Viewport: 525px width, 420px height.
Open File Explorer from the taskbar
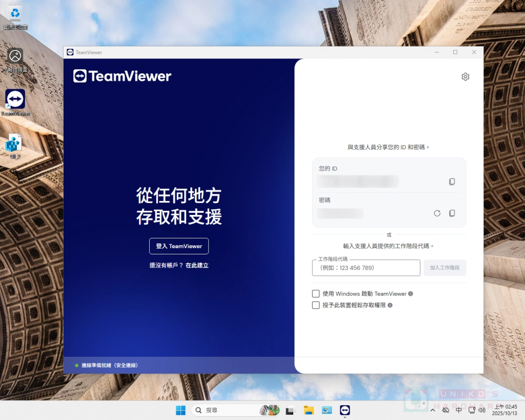(x=309, y=410)
